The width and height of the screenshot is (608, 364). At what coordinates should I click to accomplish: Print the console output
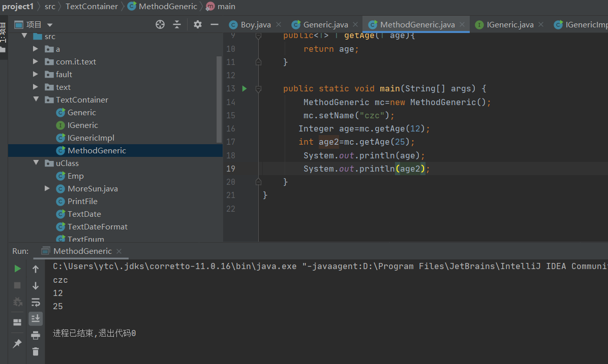tap(36, 336)
